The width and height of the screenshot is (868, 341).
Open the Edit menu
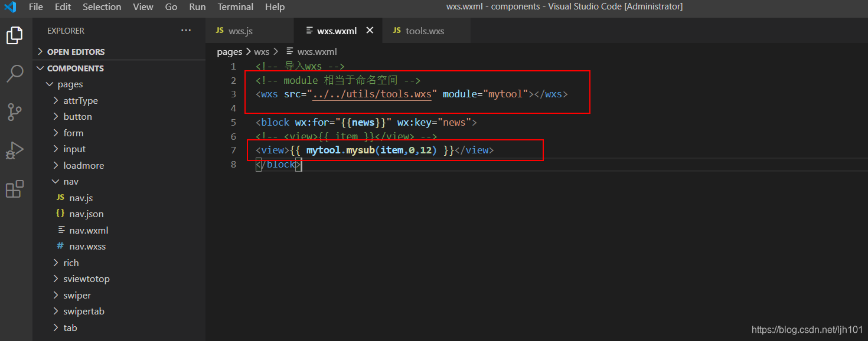point(63,7)
